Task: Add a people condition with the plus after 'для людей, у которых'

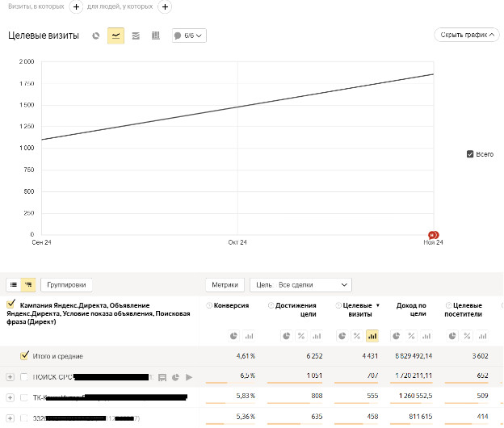Action: click(x=165, y=6)
